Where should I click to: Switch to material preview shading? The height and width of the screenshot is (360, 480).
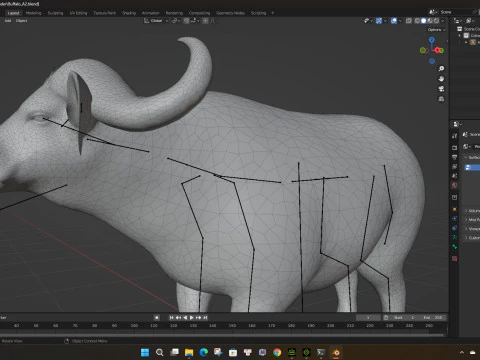pyautogui.click(x=430, y=21)
